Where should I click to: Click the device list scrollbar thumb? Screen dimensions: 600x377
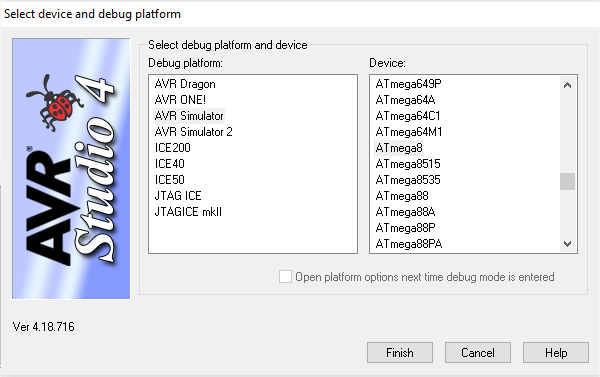tap(567, 181)
